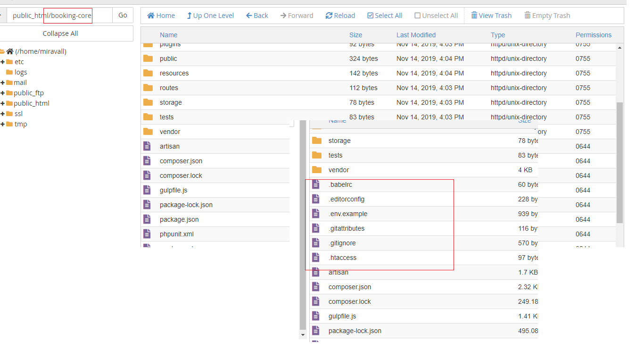Image resolution: width=644 pixels, height=359 pixels.
Task: Sort files by Last Modified column
Action: coord(416,35)
